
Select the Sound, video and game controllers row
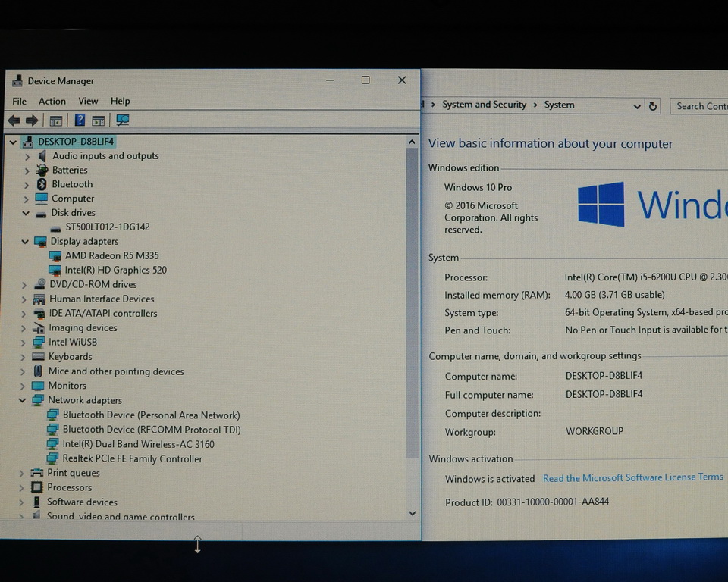(121, 516)
